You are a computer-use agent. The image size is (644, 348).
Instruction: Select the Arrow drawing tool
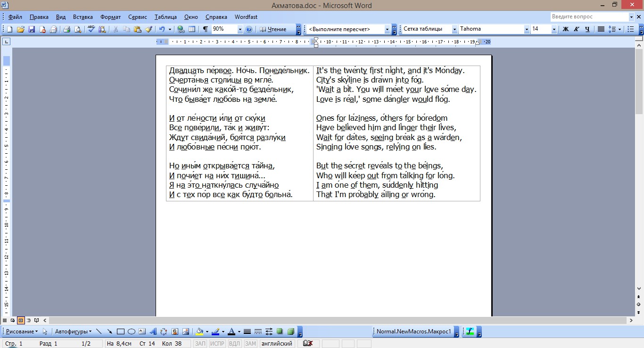tap(109, 331)
